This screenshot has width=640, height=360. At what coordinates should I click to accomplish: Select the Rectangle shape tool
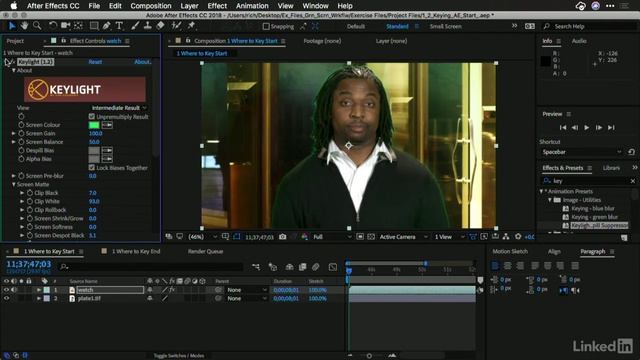(x=94, y=26)
